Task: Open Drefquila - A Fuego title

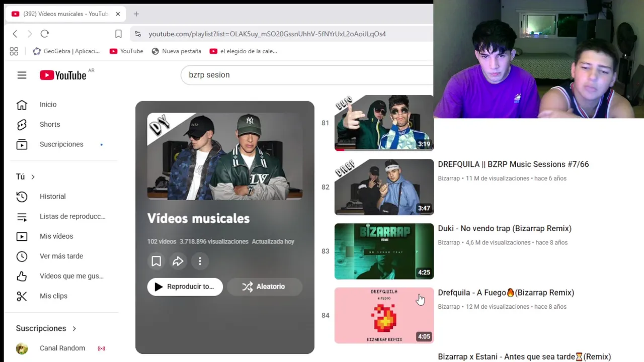Action: tap(506, 293)
